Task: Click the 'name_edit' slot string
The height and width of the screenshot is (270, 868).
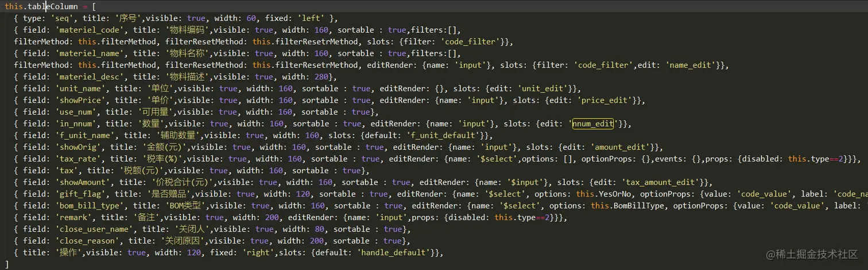Action: (691, 65)
